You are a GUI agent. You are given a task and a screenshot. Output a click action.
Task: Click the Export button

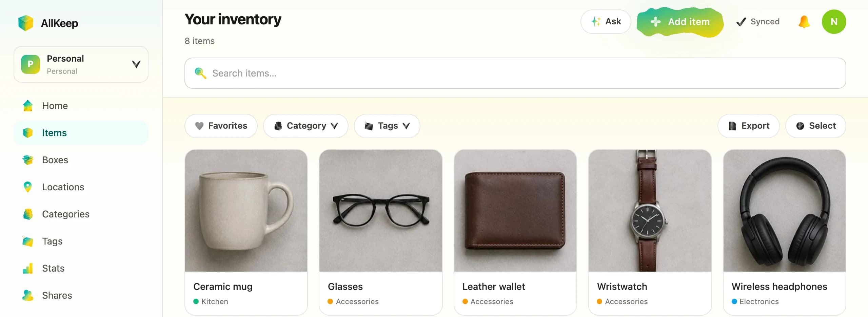tap(748, 126)
